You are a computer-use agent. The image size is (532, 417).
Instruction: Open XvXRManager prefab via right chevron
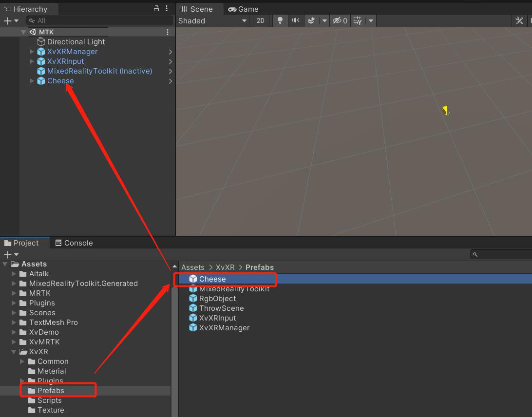coord(171,52)
